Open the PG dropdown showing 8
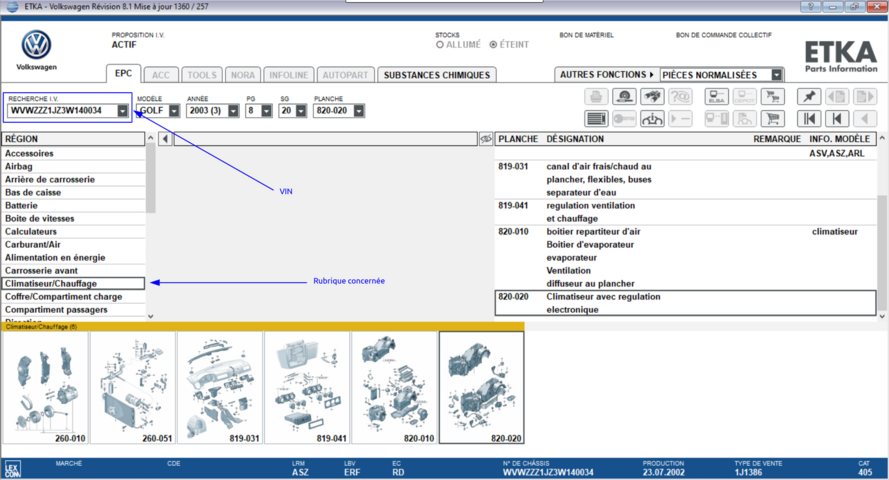Screen dimensions: 889x480 266,111
